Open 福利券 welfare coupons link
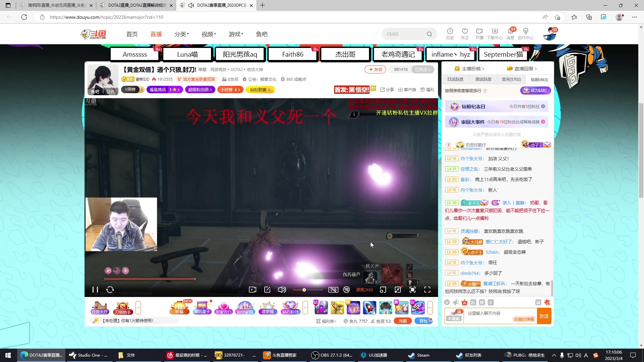 326,321
